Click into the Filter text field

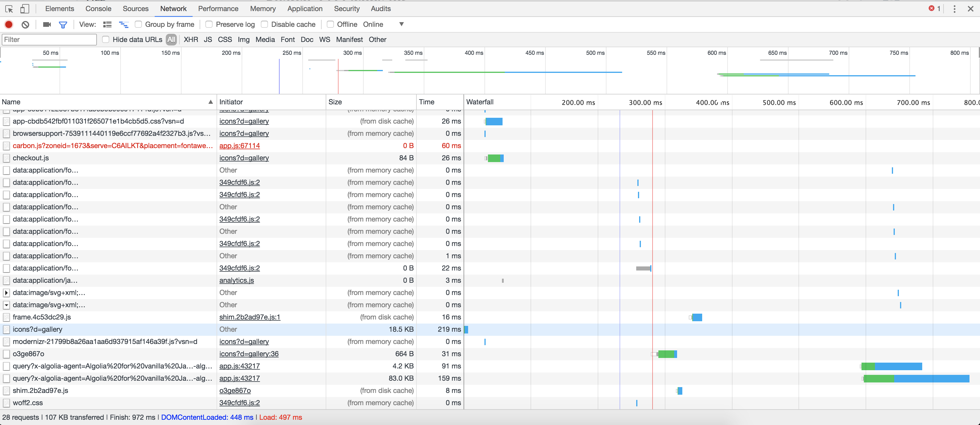pos(49,40)
